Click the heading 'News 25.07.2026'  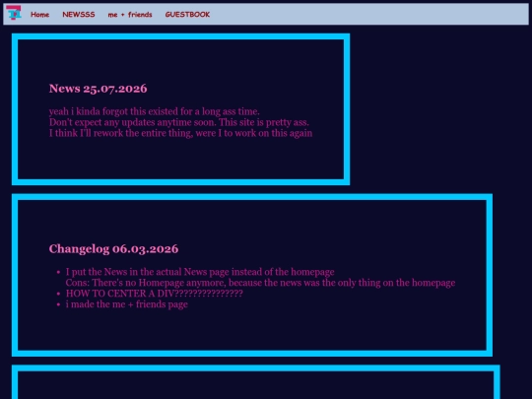click(99, 89)
